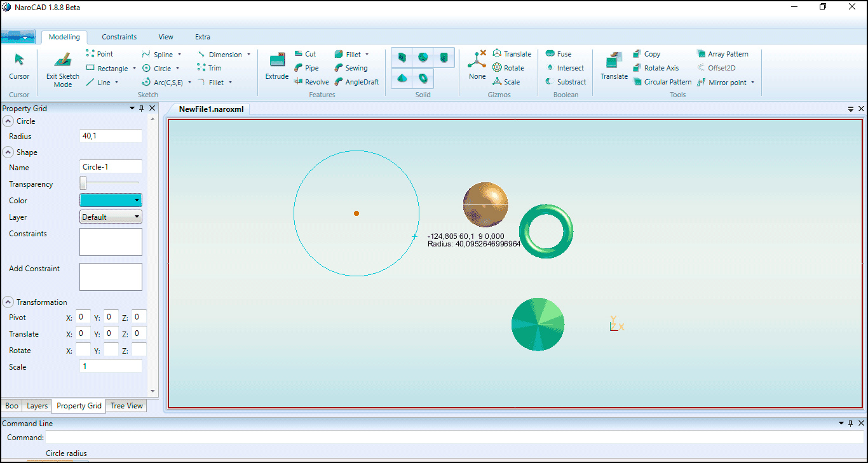Open the Color swatch picker
The width and height of the screenshot is (868, 463).
click(111, 201)
